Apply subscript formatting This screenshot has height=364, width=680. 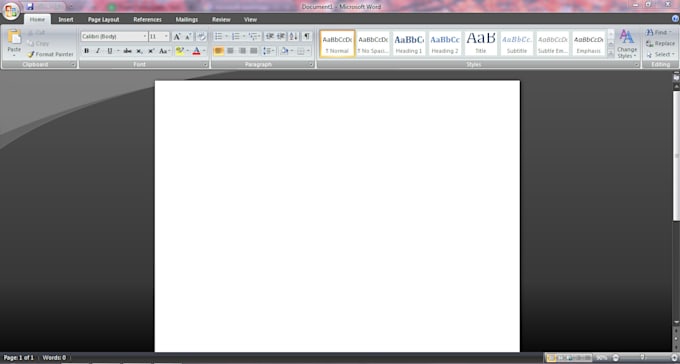point(139,51)
